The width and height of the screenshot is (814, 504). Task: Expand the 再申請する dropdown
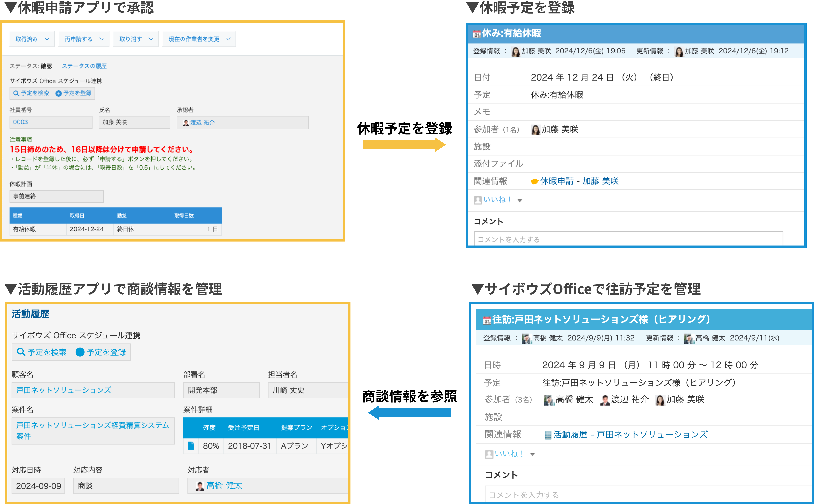(83, 39)
